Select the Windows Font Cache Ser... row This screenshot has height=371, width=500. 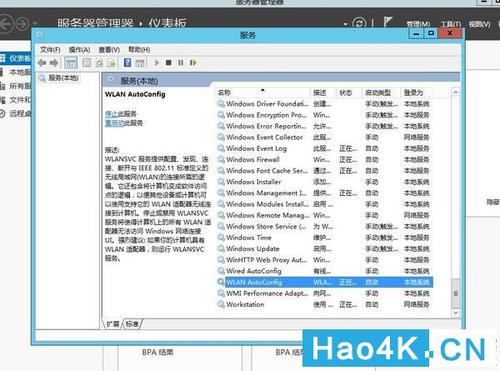pyautogui.click(x=325, y=171)
